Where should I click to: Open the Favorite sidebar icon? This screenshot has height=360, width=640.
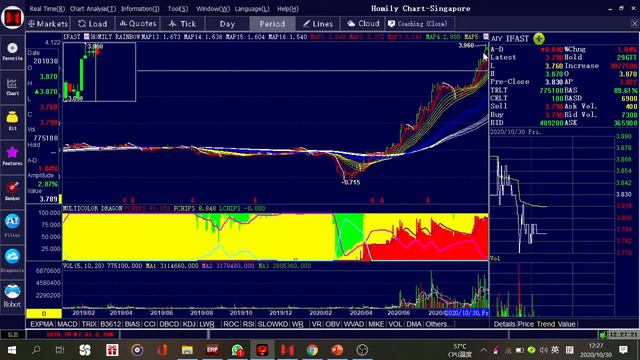click(x=12, y=51)
